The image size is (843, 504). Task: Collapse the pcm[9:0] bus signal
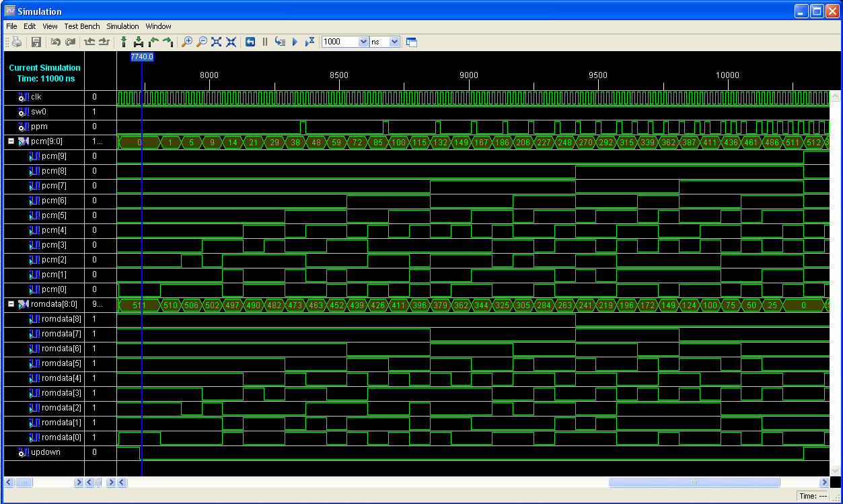[x=11, y=141]
